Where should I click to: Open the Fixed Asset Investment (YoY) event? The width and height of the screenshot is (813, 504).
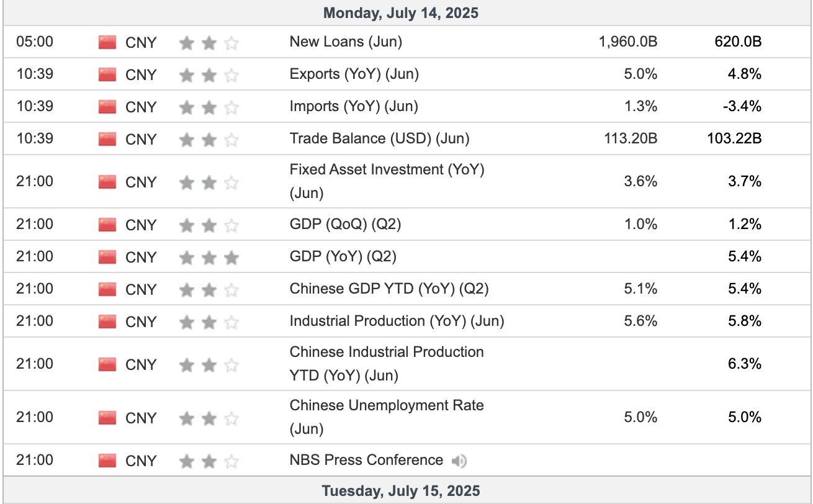tap(387, 181)
